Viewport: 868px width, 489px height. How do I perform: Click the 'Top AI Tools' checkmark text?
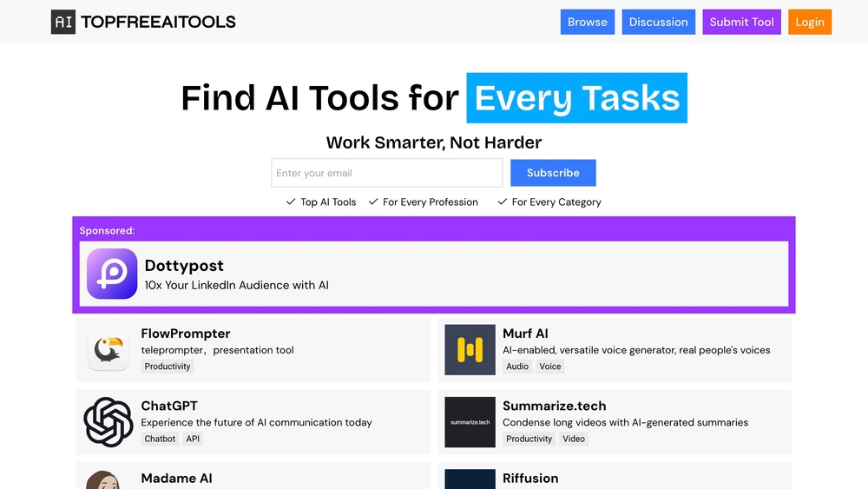tap(328, 202)
